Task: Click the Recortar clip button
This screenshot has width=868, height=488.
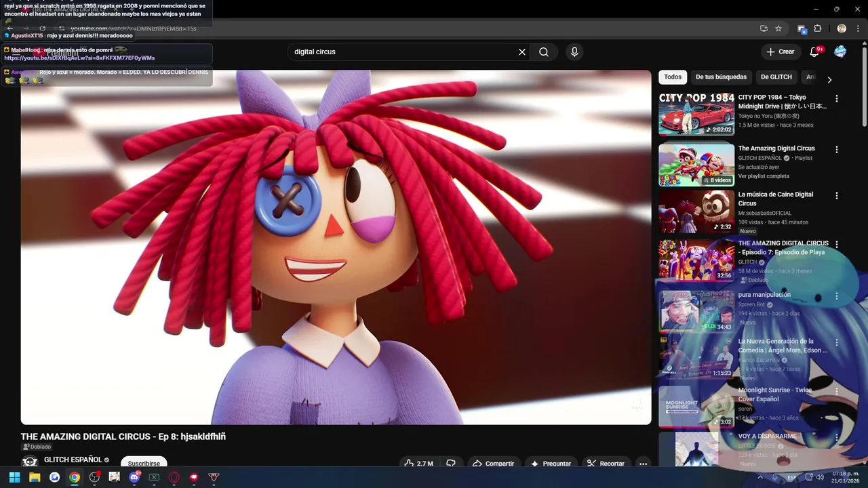Action: tap(606, 463)
